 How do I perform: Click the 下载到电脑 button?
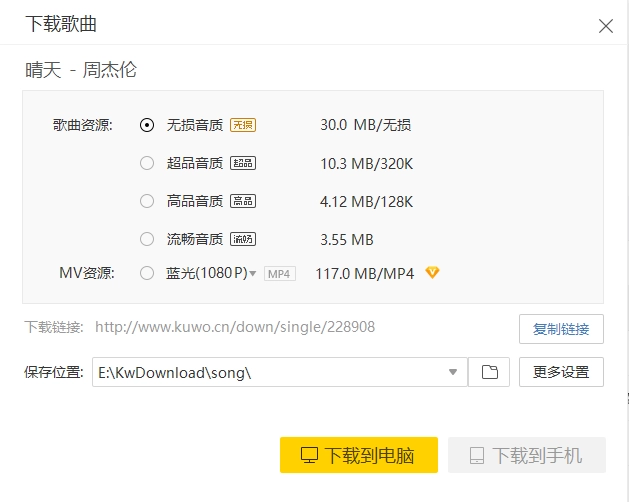point(359,455)
